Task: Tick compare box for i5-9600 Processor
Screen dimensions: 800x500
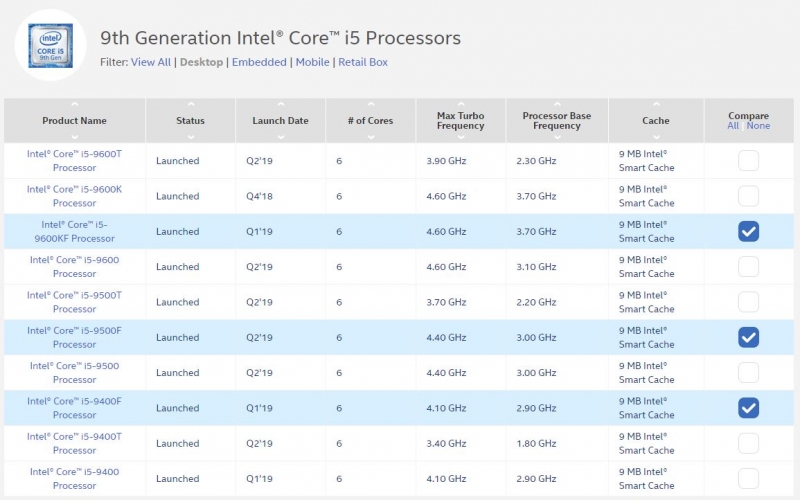Action: (x=748, y=266)
